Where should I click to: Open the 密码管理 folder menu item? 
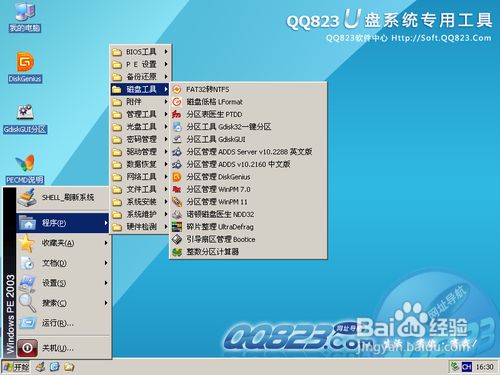point(140,139)
